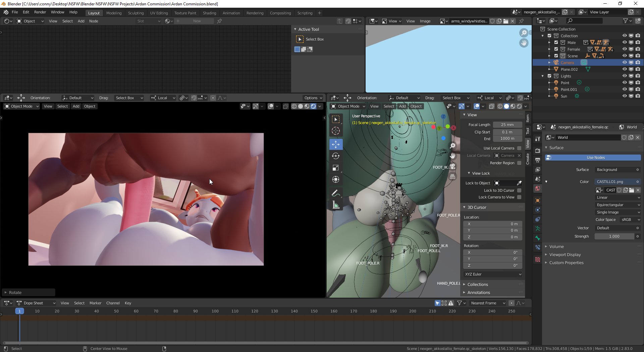Open the Options button in viewport header
The height and width of the screenshot is (352, 644).
pos(313,98)
